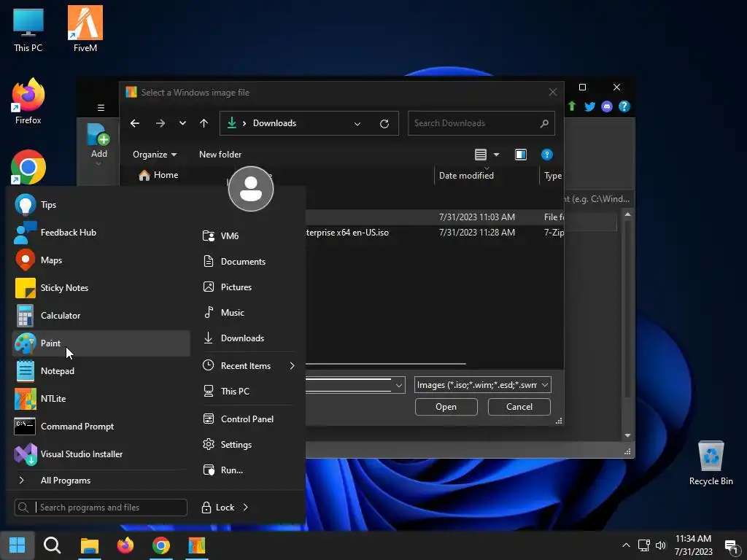
Task: Open Run dialog from Start menu
Action: tap(248, 470)
